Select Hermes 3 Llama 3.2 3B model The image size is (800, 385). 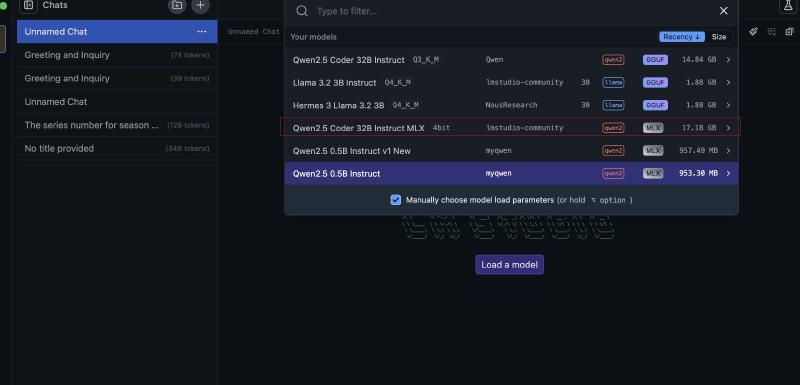click(x=511, y=105)
